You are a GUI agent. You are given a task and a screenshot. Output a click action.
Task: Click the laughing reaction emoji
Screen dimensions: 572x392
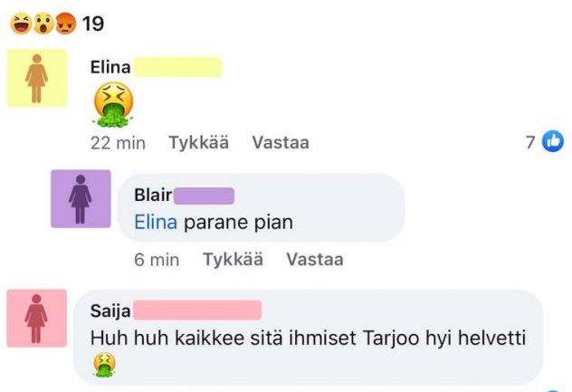(x=21, y=24)
